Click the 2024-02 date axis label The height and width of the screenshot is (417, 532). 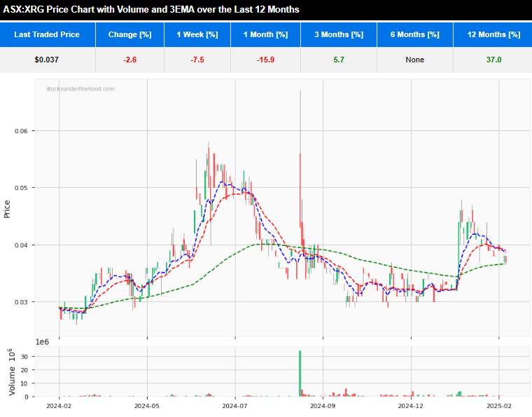59,406
